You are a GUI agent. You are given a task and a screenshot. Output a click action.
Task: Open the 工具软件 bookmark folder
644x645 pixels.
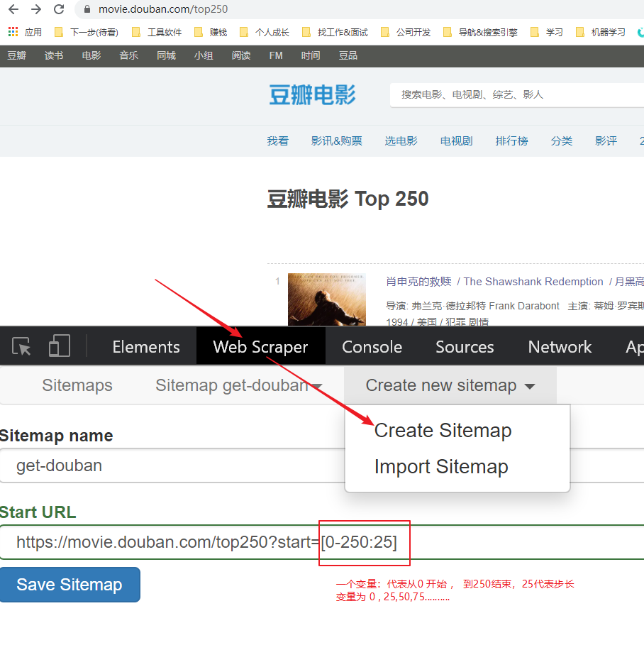pyautogui.click(x=157, y=32)
